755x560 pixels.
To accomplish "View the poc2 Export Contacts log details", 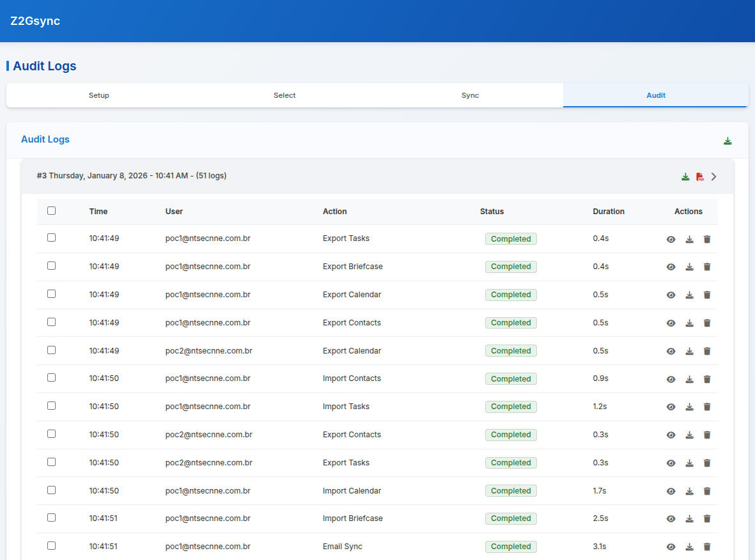I will (671, 435).
